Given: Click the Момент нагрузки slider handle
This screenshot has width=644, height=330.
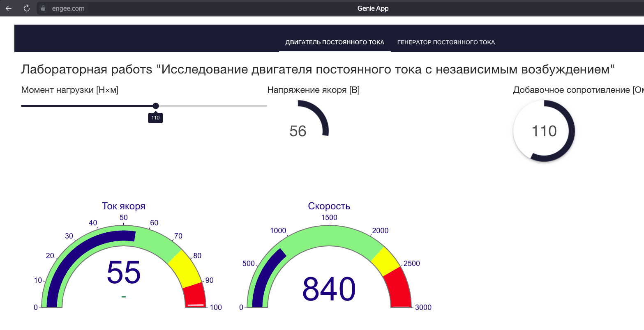Looking at the screenshot, I should click(156, 106).
